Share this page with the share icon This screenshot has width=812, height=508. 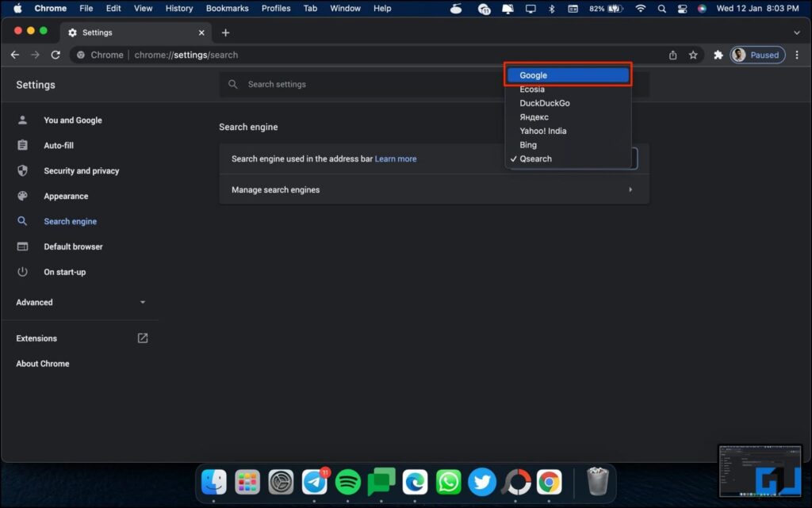tap(672, 55)
